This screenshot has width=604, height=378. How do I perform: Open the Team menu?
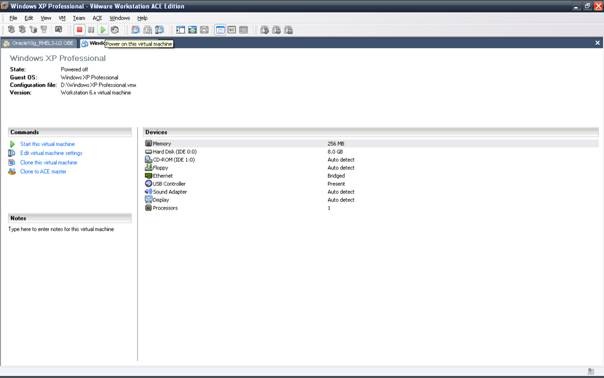[79, 18]
